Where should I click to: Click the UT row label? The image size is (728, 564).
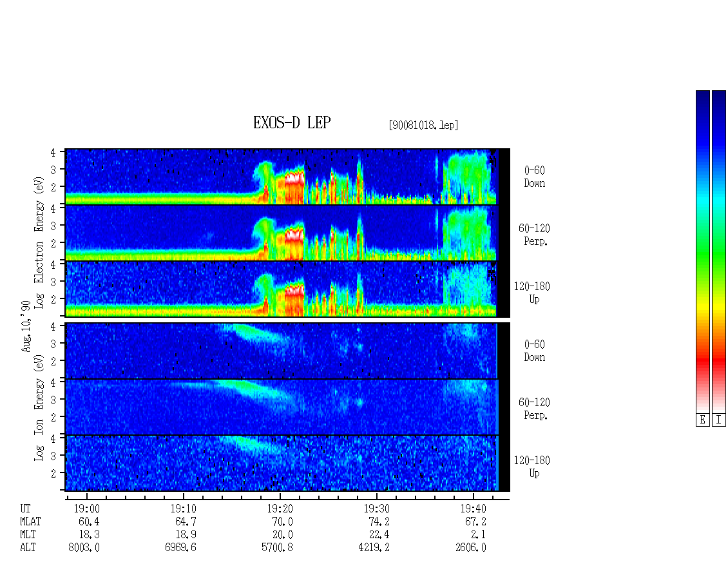[x=25, y=509]
